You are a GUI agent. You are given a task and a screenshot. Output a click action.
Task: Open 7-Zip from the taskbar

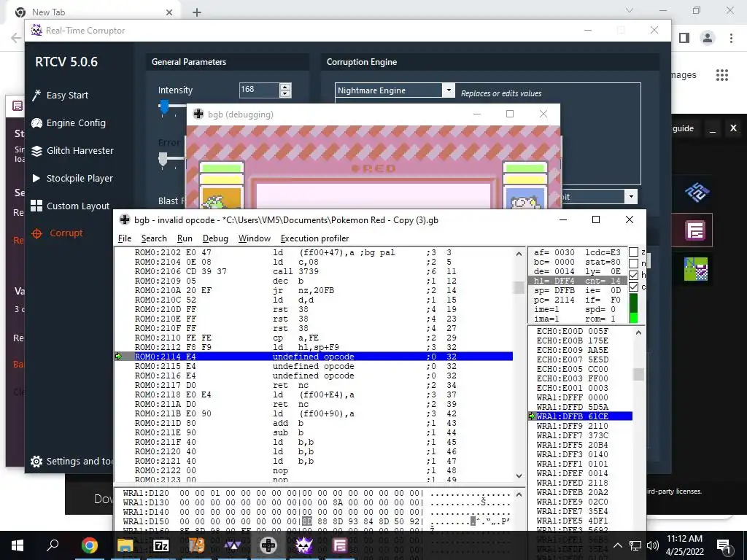[160, 545]
